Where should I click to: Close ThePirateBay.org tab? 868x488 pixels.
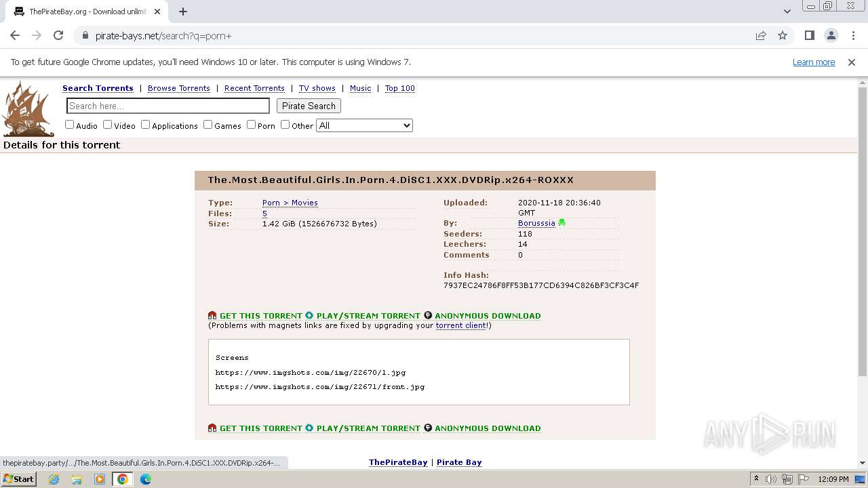pos(157,12)
